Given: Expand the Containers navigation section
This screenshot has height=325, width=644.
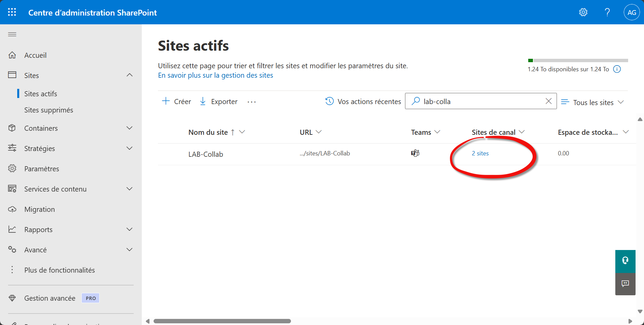Looking at the screenshot, I should 130,128.
